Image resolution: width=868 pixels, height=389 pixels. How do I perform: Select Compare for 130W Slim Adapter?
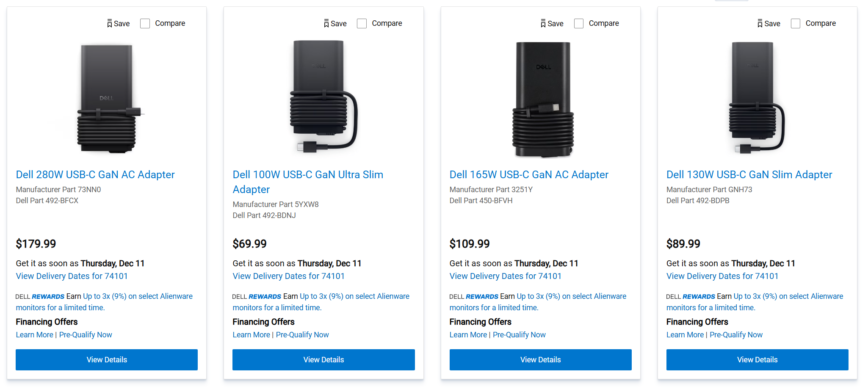[796, 24]
